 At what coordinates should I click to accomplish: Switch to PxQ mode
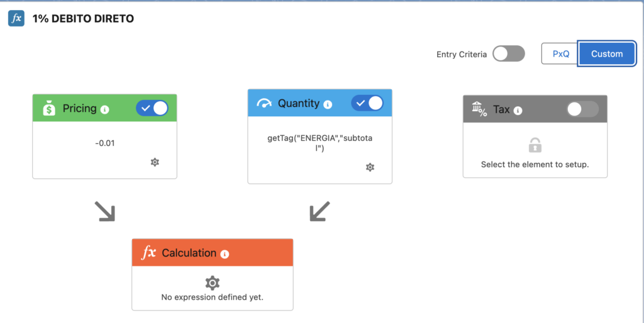560,54
